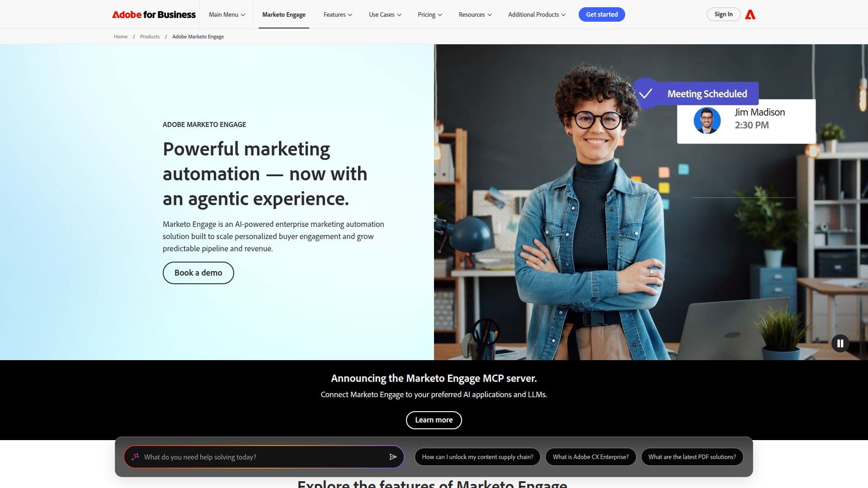Viewport: 868px width, 488px height.
Task: Click 'Announcing the Marketo Engage MCP server.' heading
Action: (x=434, y=378)
